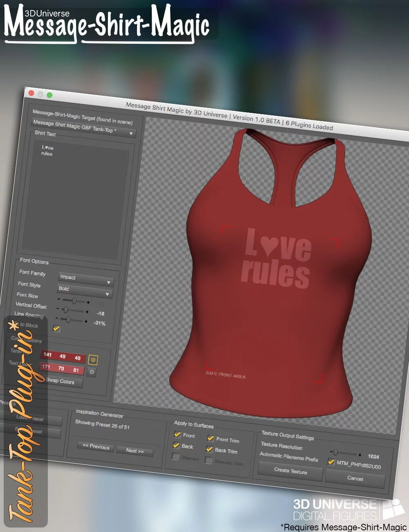Activate the text color picker target icon
Image resolution: width=409 pixels, height=532 pixels.
point(92,372)
